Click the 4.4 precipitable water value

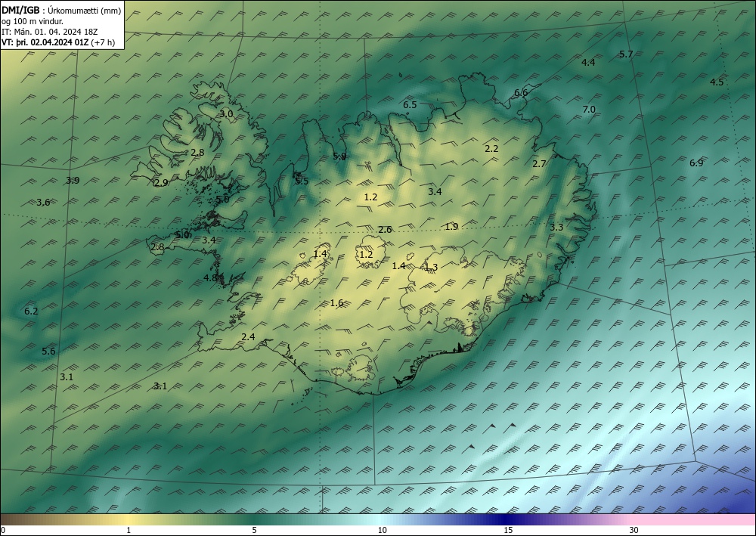tap(588, 62)
